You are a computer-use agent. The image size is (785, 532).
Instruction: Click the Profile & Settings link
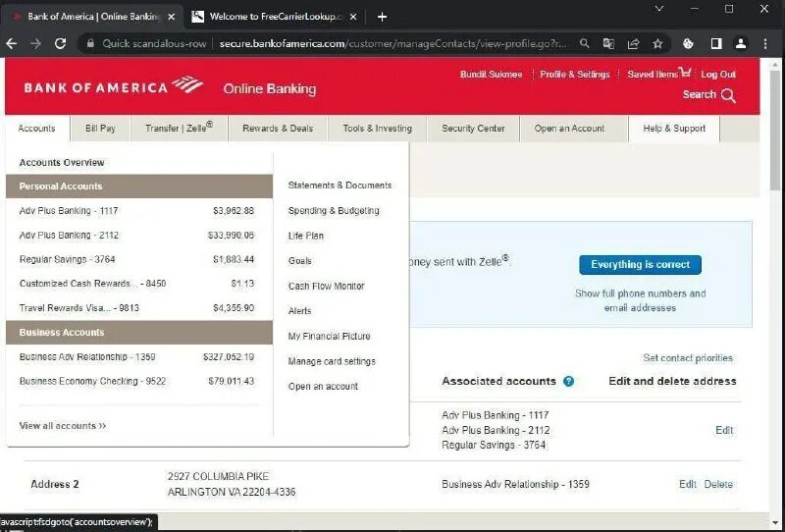pos(575,75)
